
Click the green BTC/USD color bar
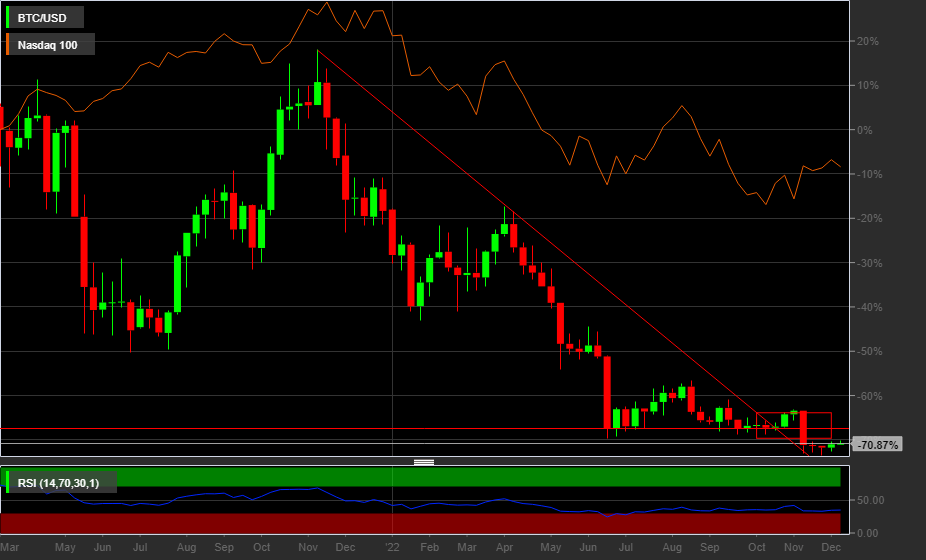click(9, 18)
